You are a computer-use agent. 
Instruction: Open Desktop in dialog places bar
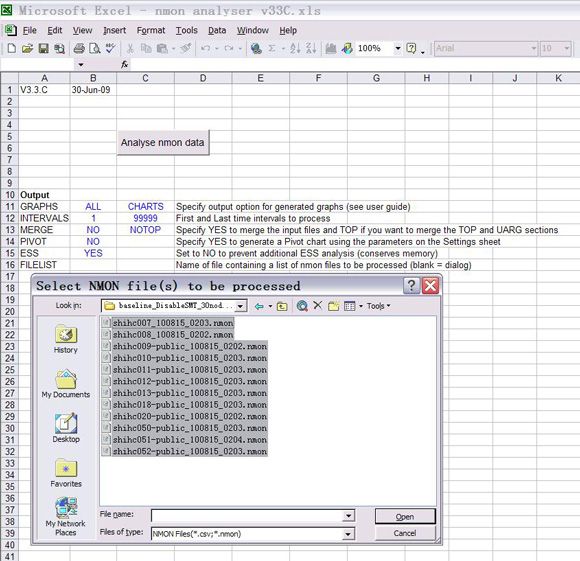pyautogui.click(x=66, y=428)
